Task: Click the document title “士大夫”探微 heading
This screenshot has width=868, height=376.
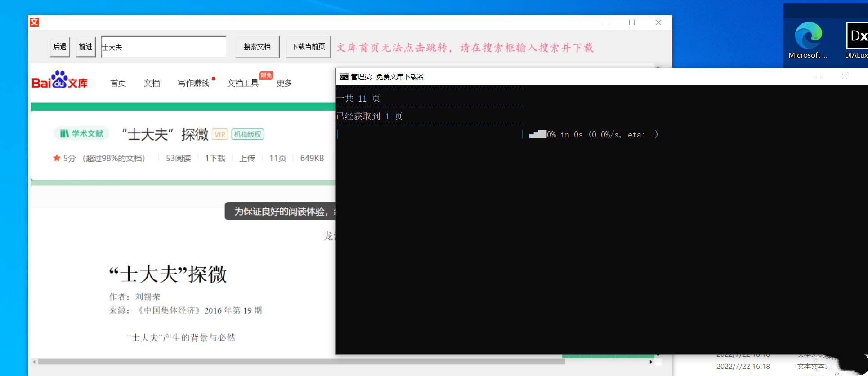Action: [168, 274]
